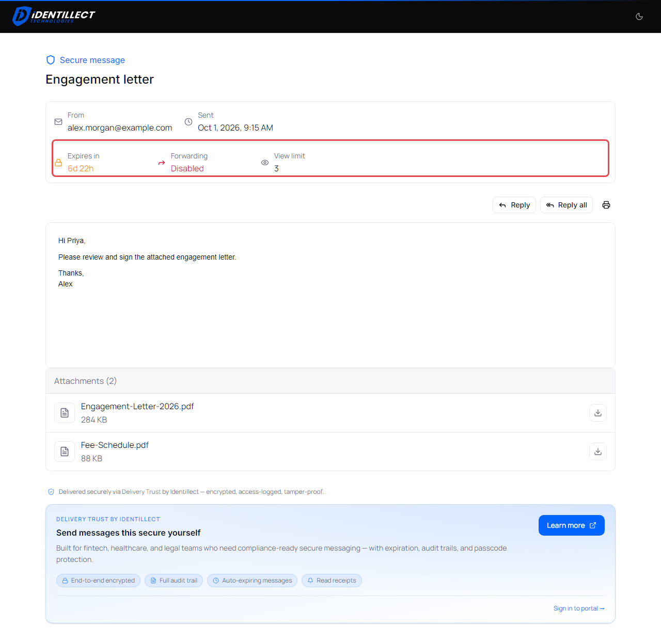Image resolution: width=661 pixels, height=644 pixels.
Task: Click the End-to-end encrypted badge
Action: pos(98,581)
